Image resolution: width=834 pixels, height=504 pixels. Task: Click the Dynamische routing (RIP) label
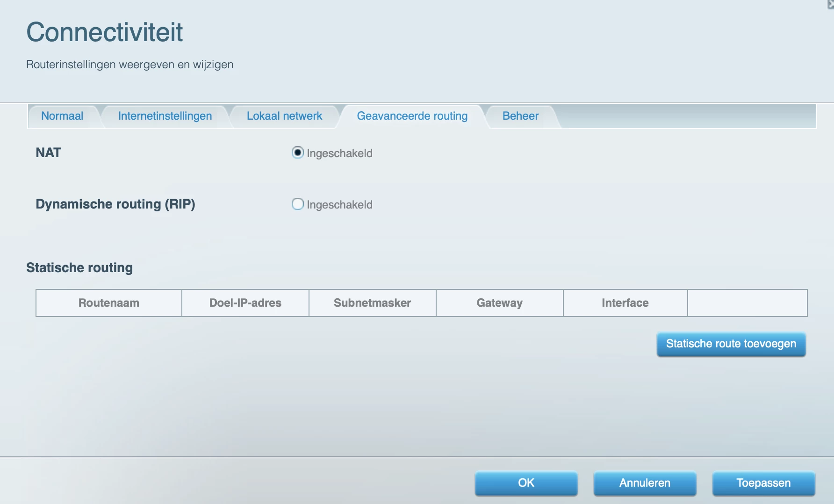pos(115,204)
